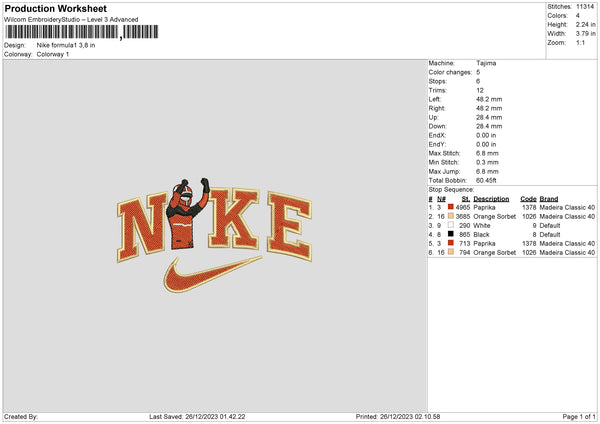Click the colorway value 'Colorway 1'
The height and width of the screenshot is (424, 600).
point(53,54)
